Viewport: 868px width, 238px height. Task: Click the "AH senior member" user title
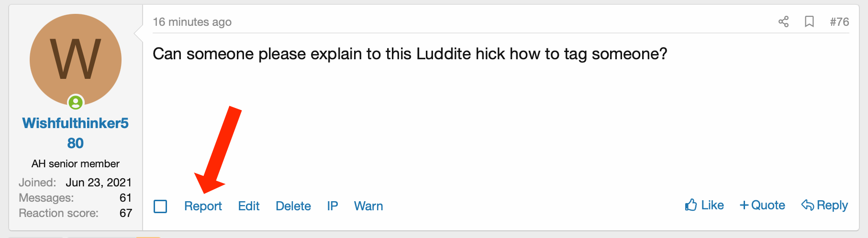pos(76,164)
